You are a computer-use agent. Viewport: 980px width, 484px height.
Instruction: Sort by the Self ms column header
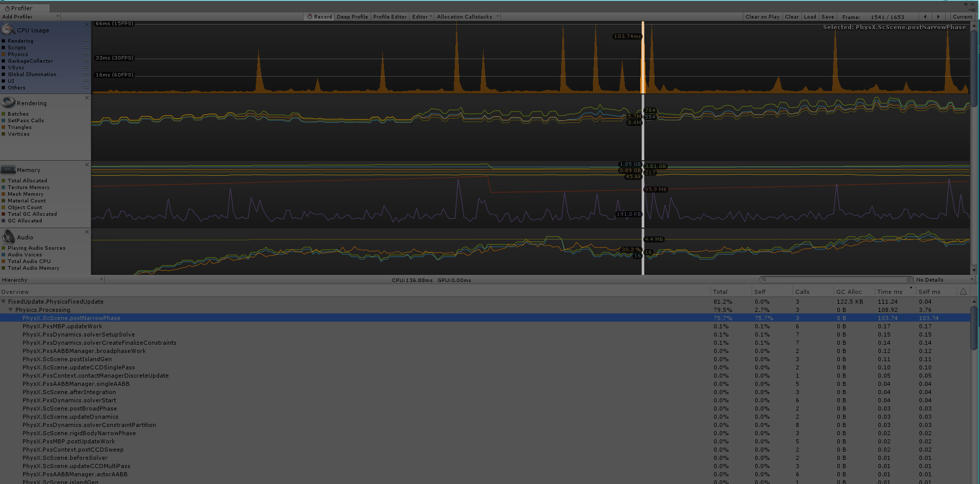point(936,291)
